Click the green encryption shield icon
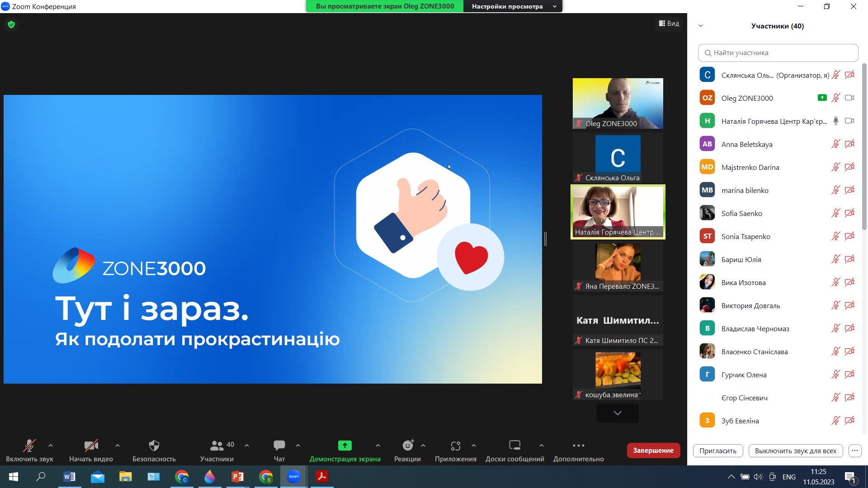The height and width of the screenshot is (488, 868). point(11,24)
